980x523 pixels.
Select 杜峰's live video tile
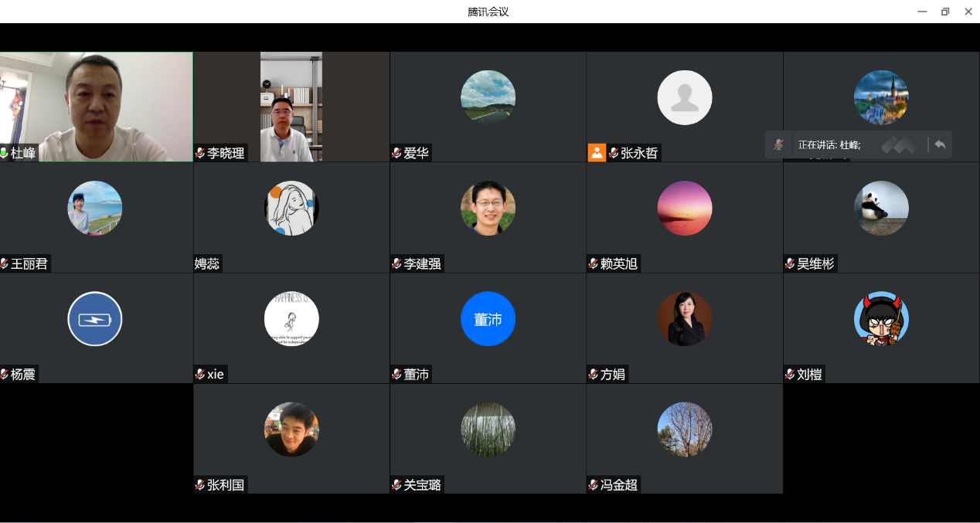tap(96, 100)
